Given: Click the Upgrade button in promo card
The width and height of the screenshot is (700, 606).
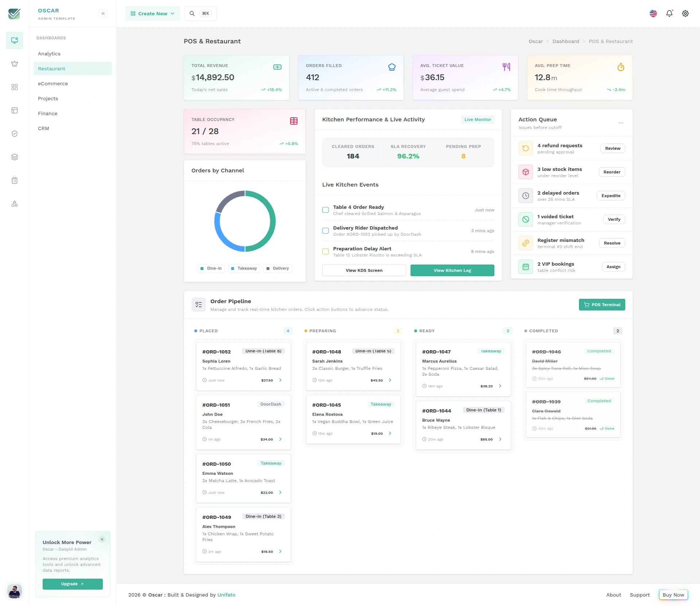Looking at the screenshot, I should point(73,584).
